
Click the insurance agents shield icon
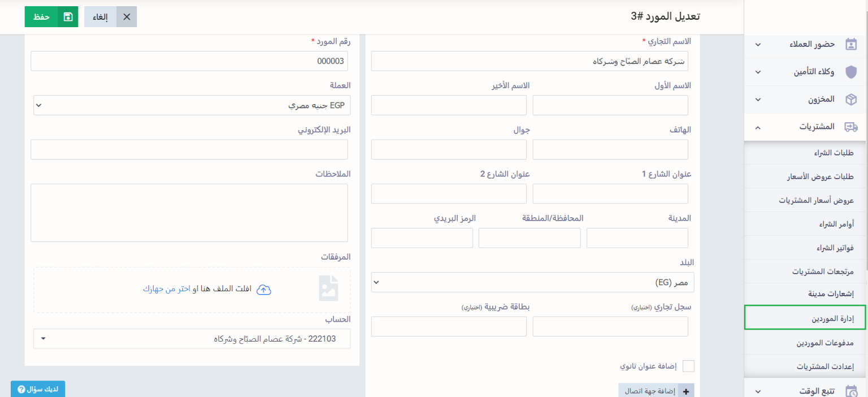[850, 72]
